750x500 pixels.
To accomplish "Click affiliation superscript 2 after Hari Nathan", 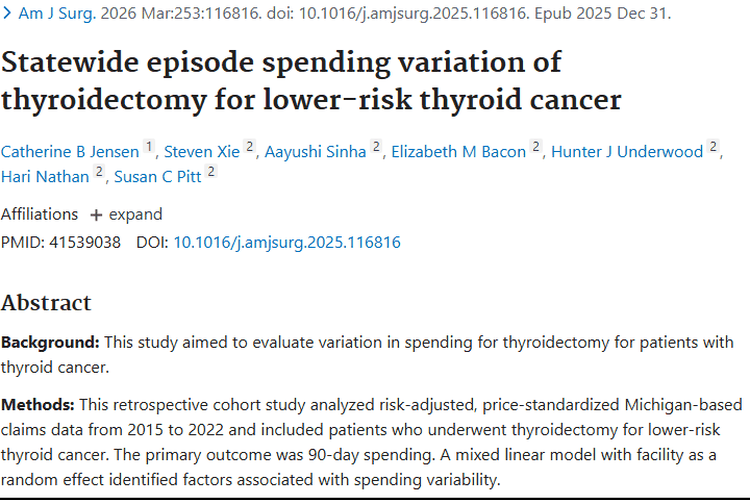I will click(x=100, y=173).
